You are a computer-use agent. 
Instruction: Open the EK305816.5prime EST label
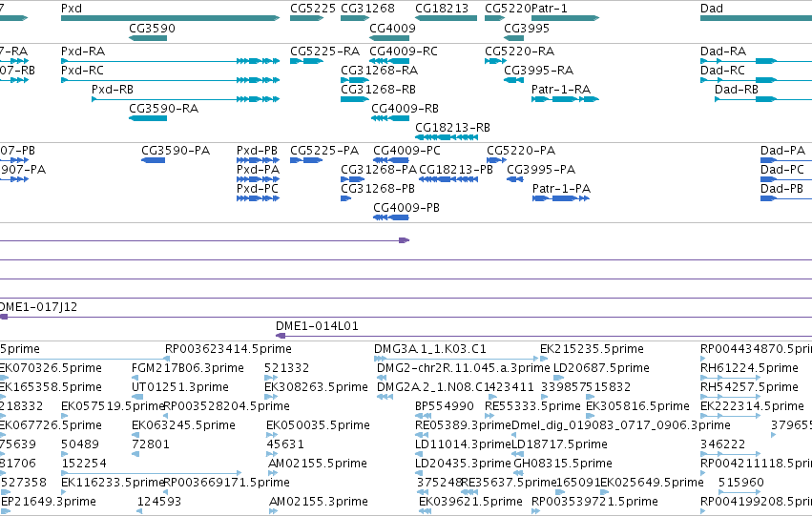click(x=638, y=406)
